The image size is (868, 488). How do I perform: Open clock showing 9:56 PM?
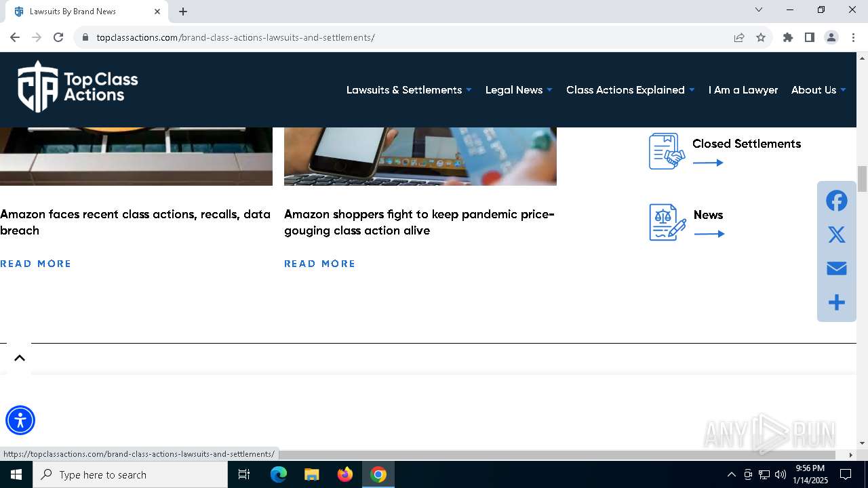click(810, 474)
